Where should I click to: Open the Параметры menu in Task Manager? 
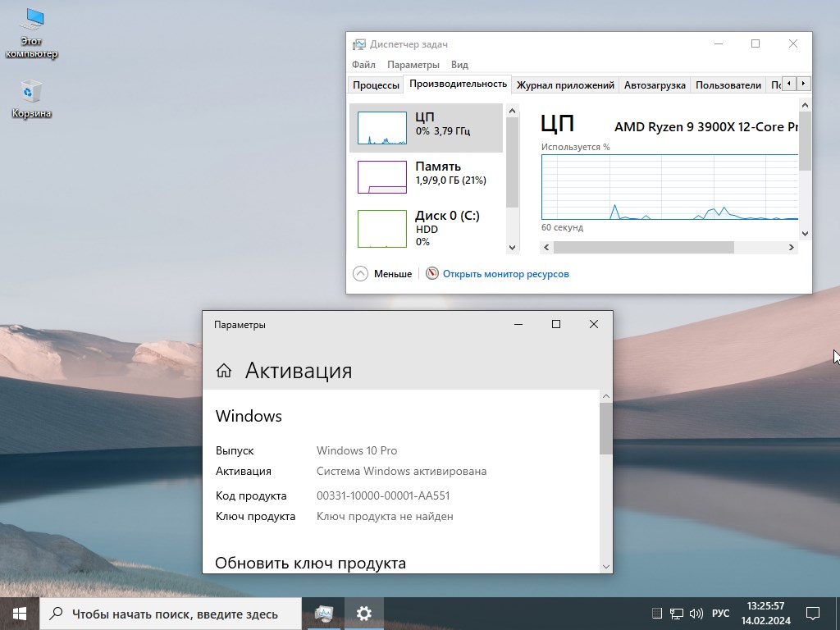point(413,64)
